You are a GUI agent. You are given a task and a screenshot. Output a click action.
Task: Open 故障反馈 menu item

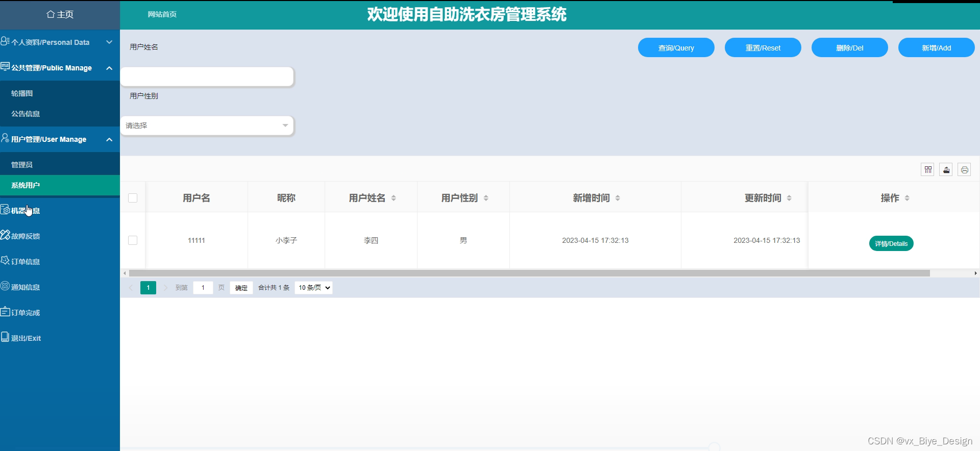click(x=60, y=236)
